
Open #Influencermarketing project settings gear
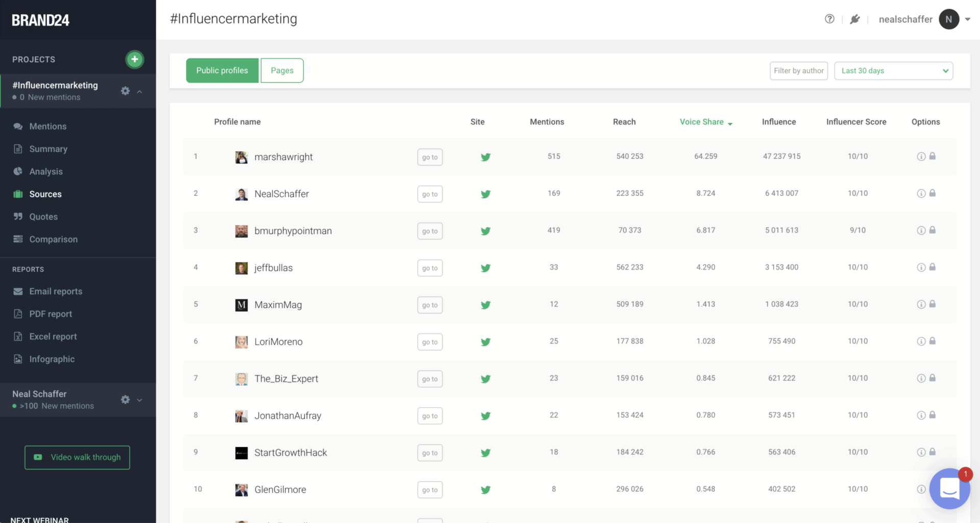[125, 91]
